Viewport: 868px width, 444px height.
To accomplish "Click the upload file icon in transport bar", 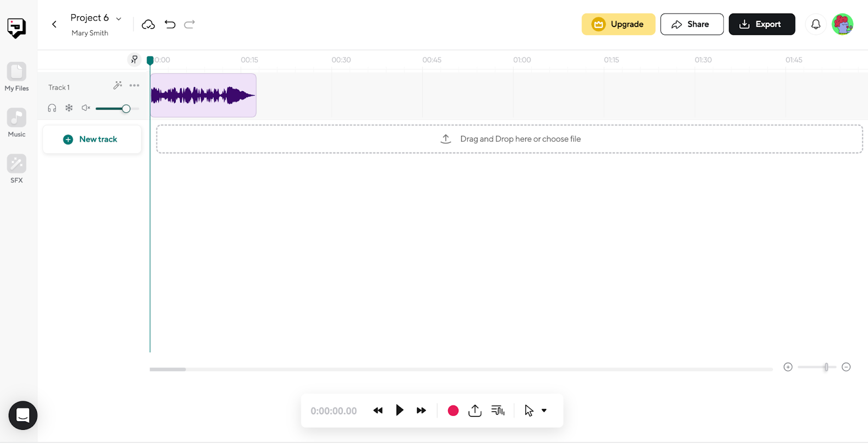I will (x=475, y=411).
